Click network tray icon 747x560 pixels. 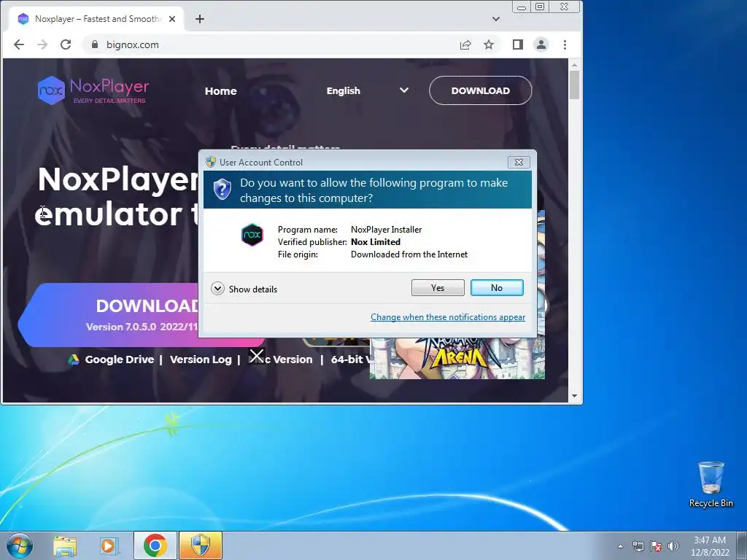638,546
